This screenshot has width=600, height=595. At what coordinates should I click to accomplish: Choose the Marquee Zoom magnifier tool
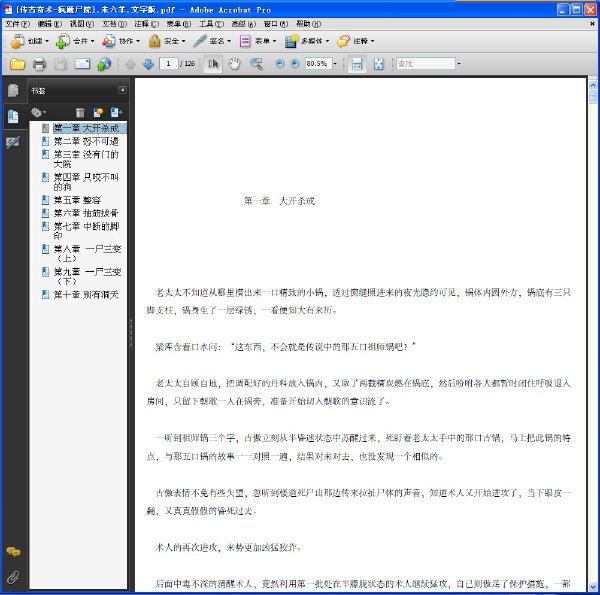256,64
